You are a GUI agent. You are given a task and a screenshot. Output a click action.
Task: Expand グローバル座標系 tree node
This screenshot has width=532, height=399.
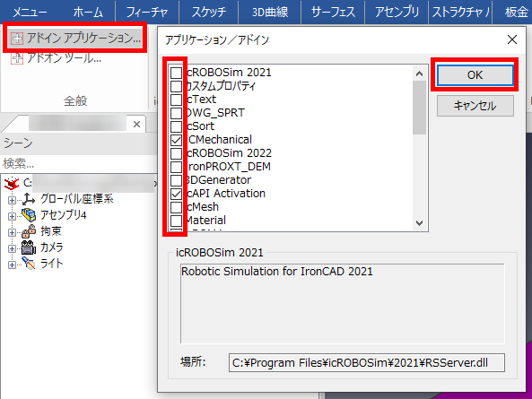click(x=12, y=200)
